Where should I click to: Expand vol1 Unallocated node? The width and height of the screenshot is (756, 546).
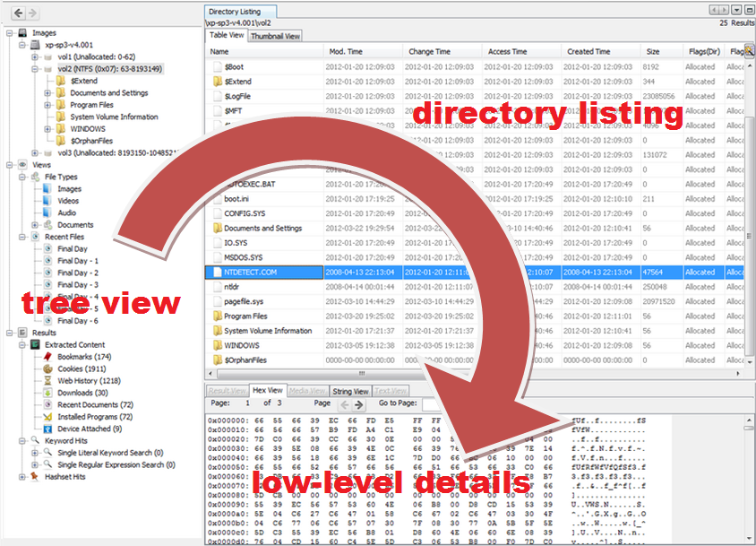tap(35, 57)
